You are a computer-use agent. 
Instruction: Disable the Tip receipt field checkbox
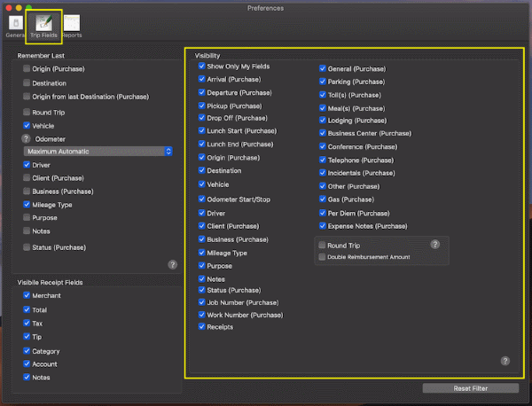point(27,337)
